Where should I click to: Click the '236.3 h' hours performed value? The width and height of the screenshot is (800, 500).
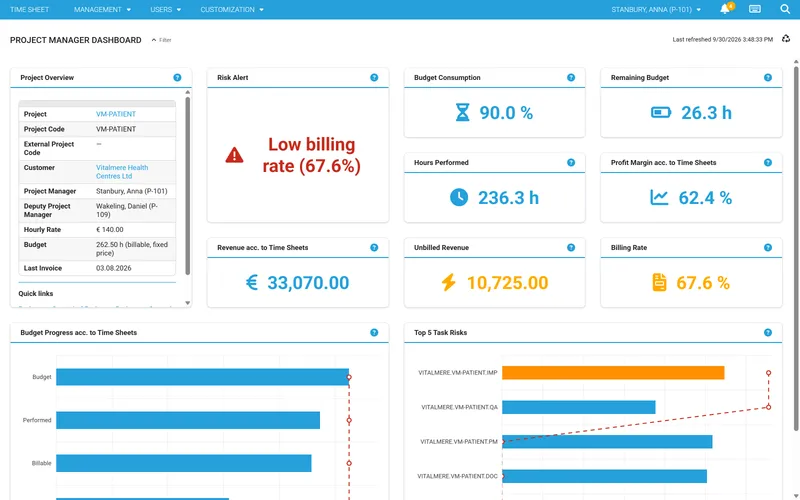pyautogui.click(x=508, y=197)
